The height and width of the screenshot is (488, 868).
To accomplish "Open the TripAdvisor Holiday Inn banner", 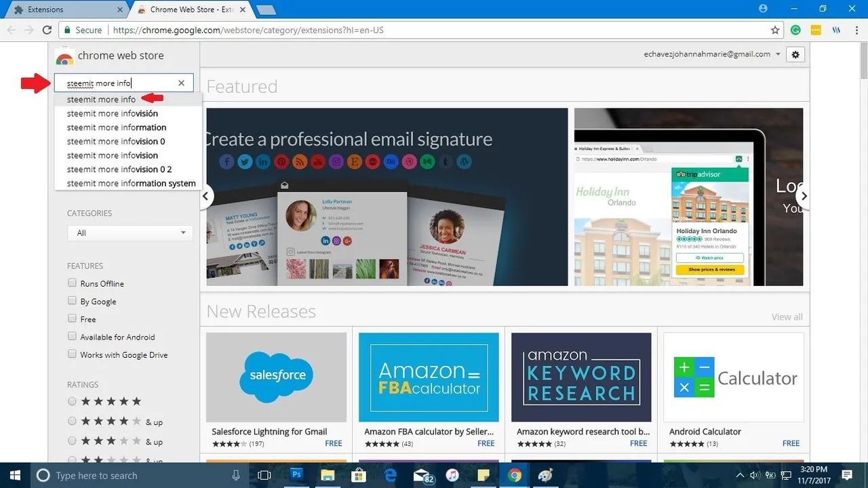I will pyautogui.click(x=688, y=197).
